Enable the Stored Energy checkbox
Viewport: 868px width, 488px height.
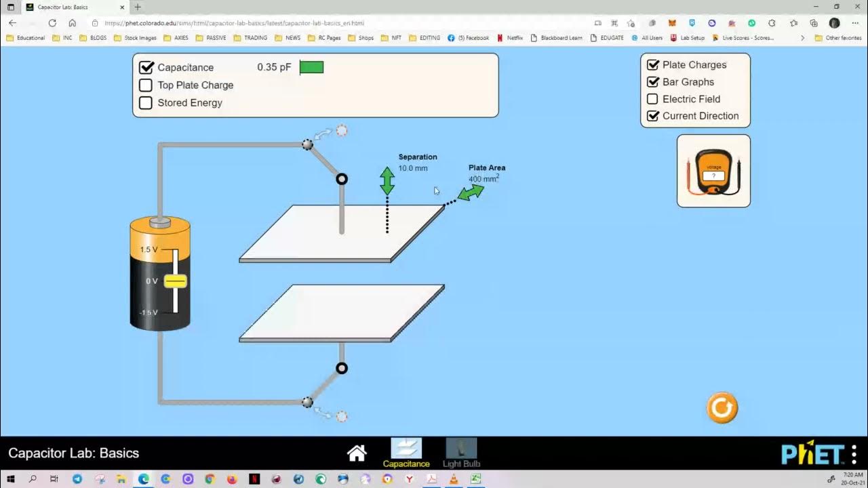click(x=146, y=102)
